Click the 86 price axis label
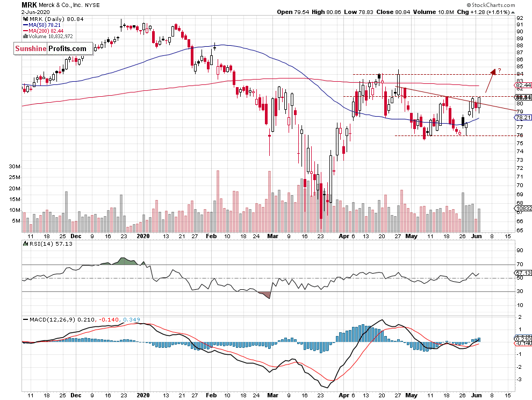The image size is (532, 400). [x=520, y=60]
